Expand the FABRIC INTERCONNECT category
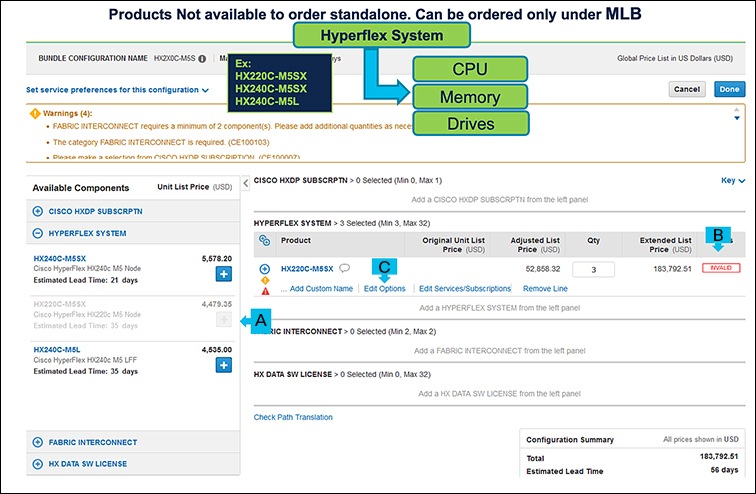The image size is (756, 494). [x=38, y=441]
